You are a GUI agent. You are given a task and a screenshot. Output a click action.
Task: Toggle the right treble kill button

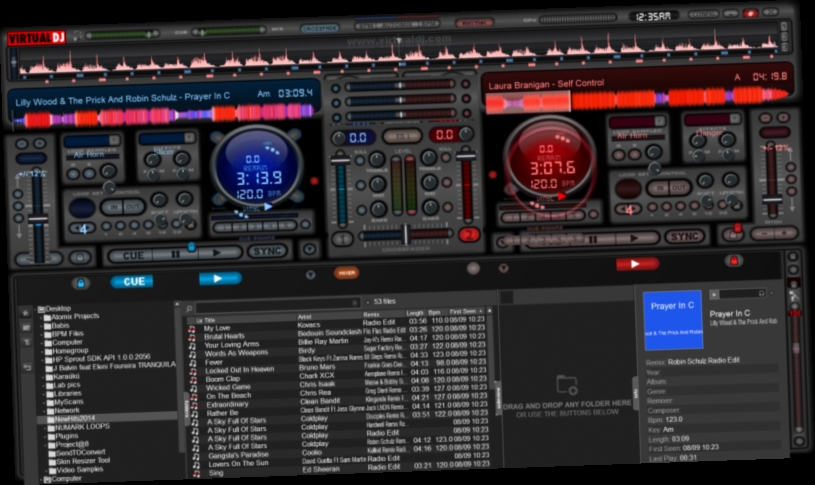coord(446,158)
